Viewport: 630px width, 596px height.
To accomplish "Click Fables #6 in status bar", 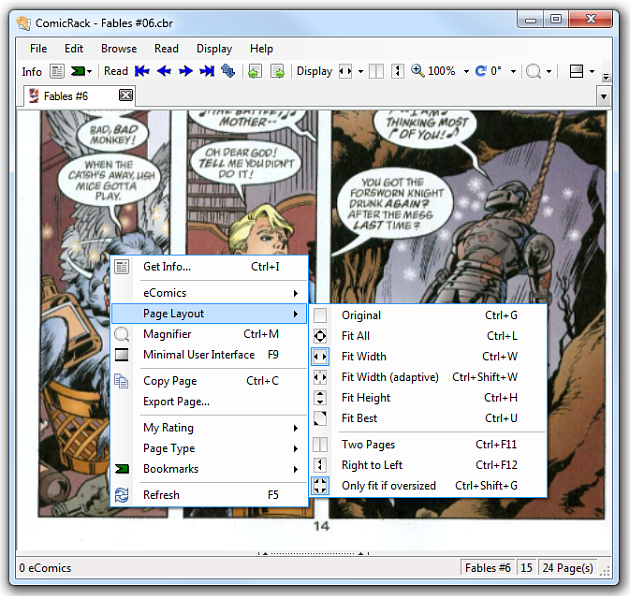I will (487, 568).
